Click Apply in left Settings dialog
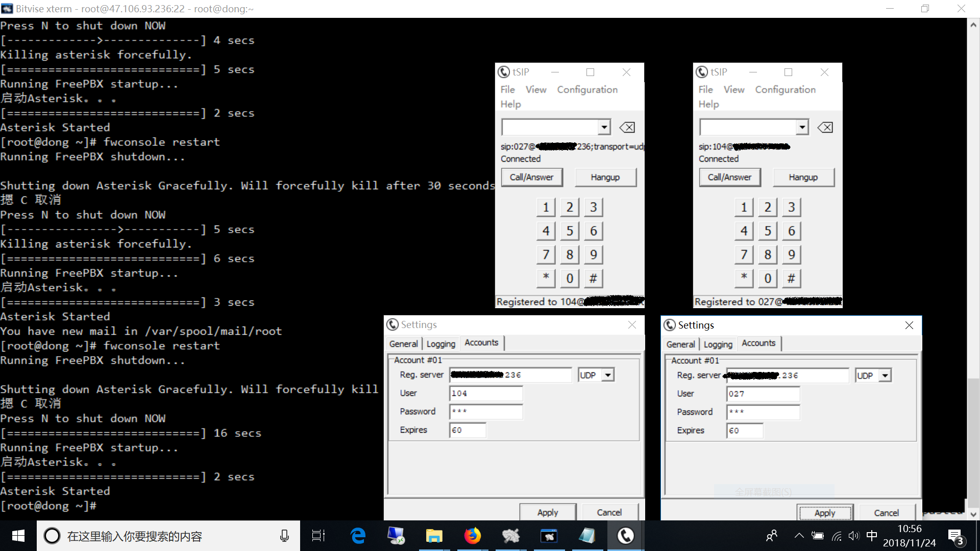 548,512
